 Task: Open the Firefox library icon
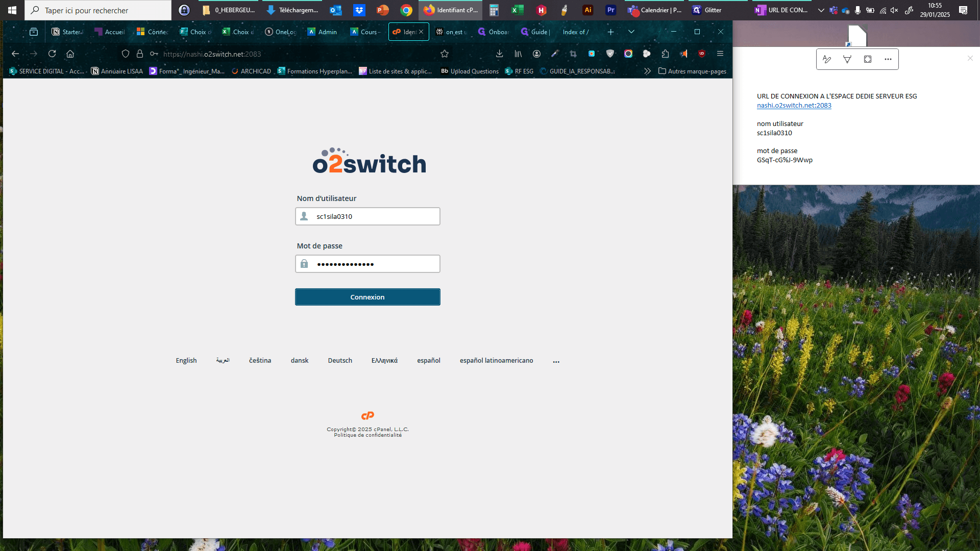pyautogui.click(x=518, y=54)
